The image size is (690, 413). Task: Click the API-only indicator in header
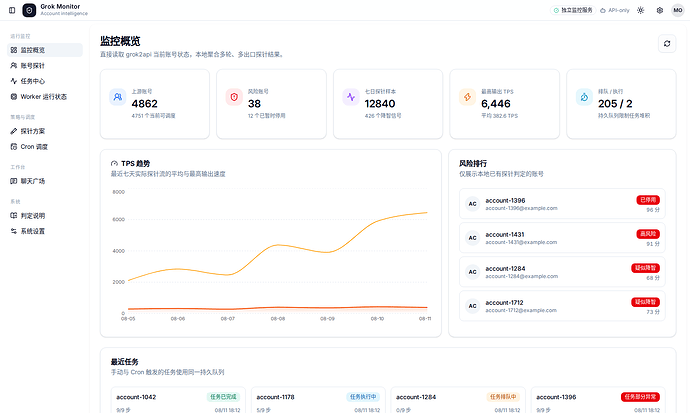(615, 10)
